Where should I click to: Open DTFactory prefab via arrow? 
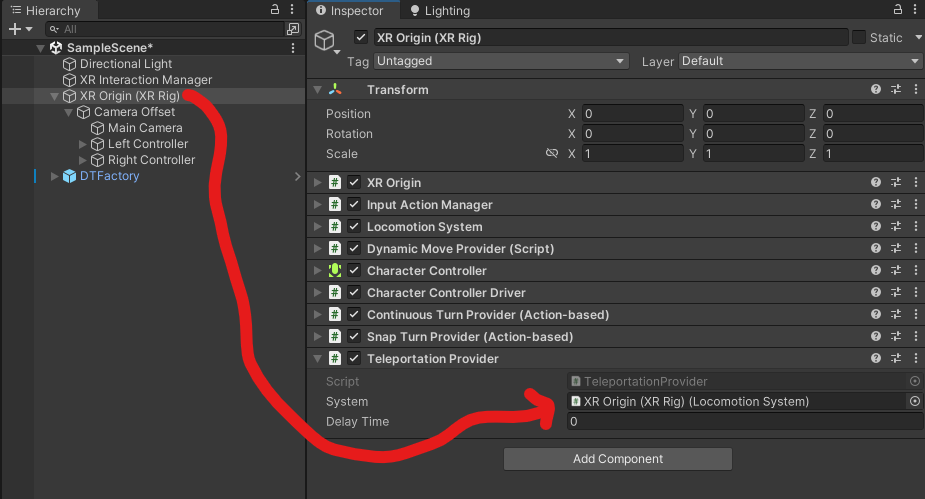click(297, 176)
